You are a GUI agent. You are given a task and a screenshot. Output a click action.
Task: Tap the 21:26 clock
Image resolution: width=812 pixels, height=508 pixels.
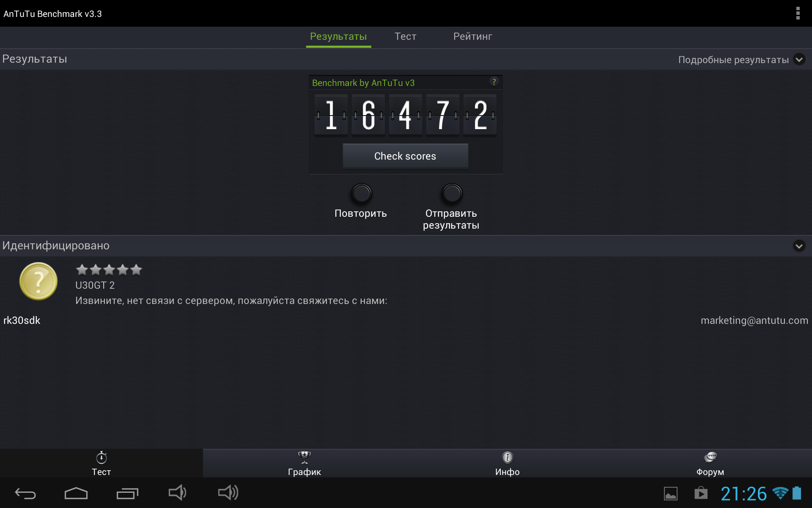743,494
